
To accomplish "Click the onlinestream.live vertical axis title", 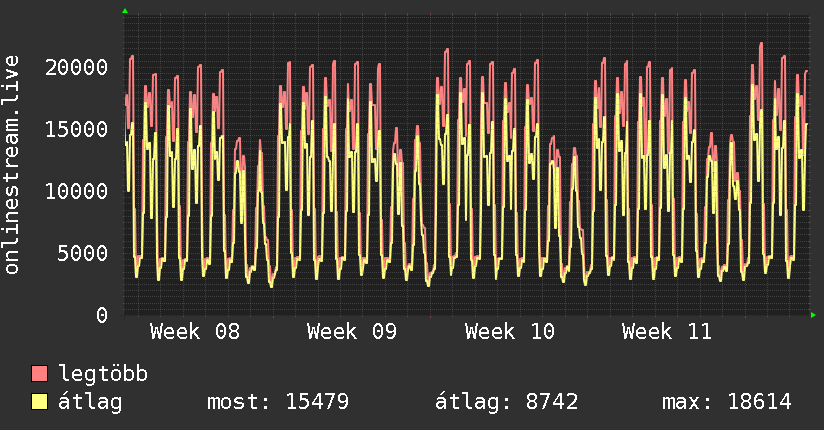I will tap(12, 165).
